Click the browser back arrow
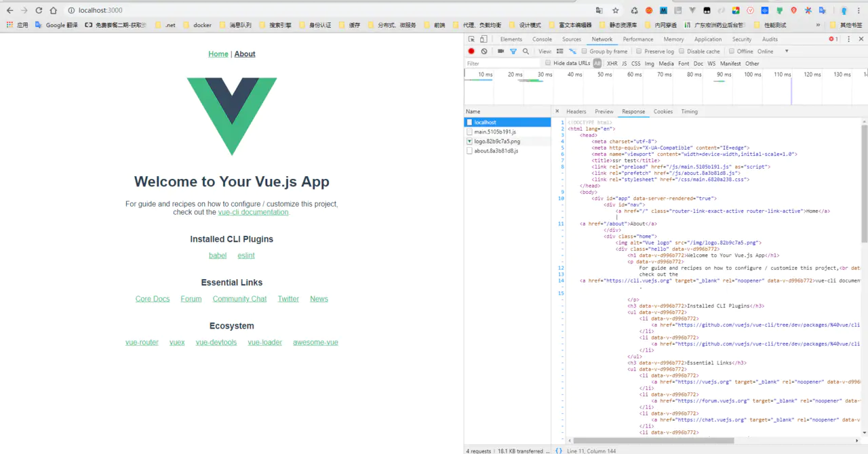Screen dimensions: 868x454 9,10
